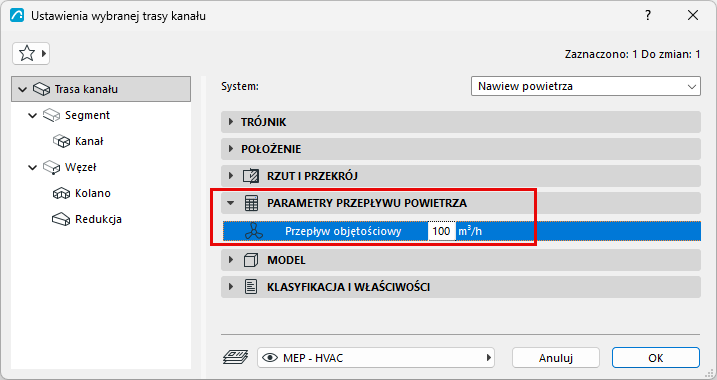Close the settings dialog
This screenshot has width=717, height=380.
pyautogui.click(x=693, y=16)
